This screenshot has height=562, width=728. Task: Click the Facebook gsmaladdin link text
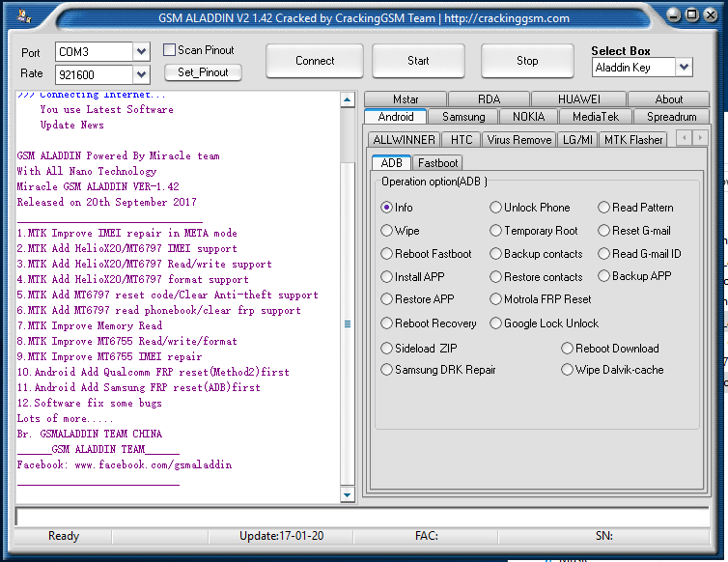(153, 464)
